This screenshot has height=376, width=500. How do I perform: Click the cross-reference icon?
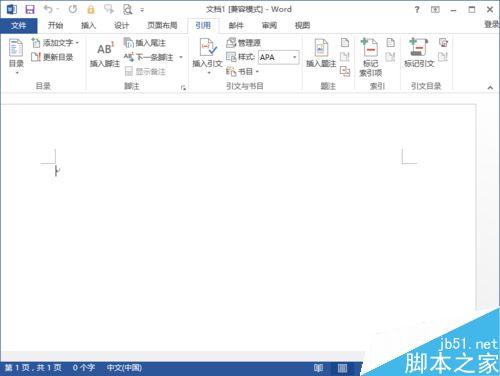tap(345, 71)
